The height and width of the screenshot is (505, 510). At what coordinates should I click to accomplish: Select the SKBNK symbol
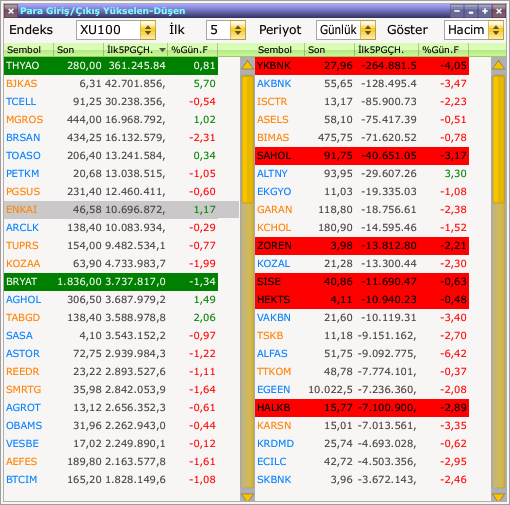(274, 480)
